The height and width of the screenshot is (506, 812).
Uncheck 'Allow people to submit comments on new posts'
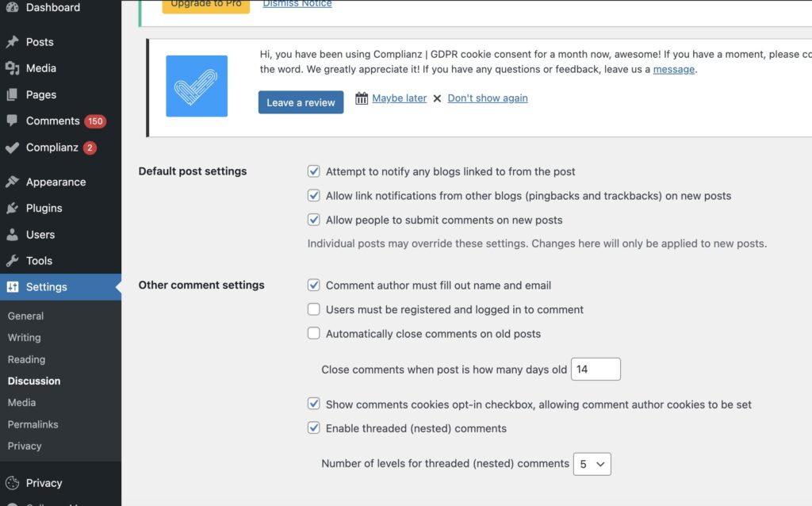tap(314, 220)
